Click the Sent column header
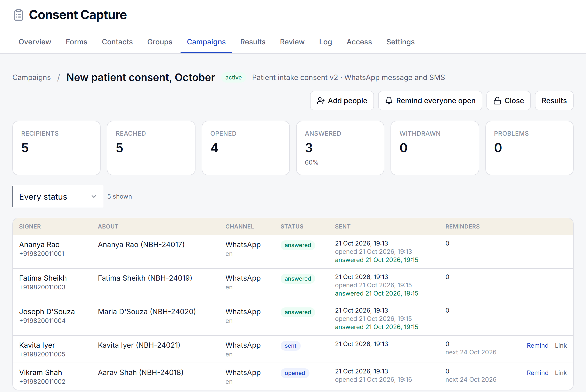 [x=343, y=226]
